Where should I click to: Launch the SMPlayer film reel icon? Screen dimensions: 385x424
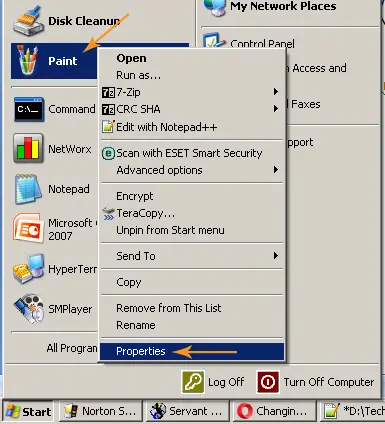coord(29,308)
